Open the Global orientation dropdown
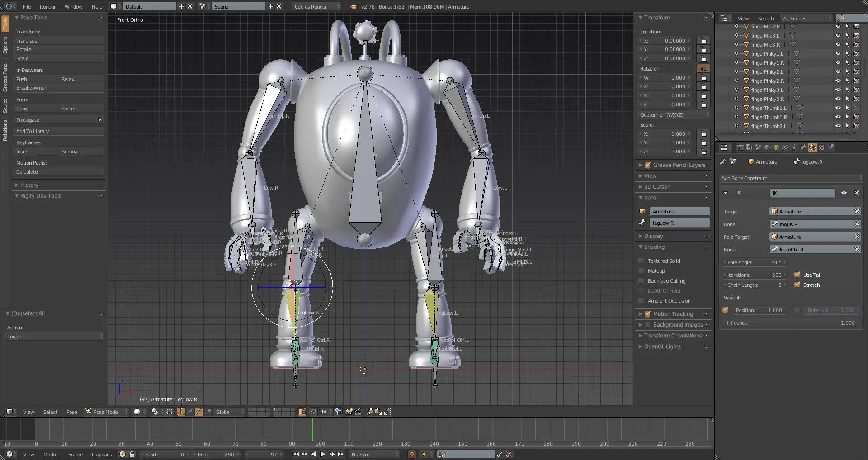Viewport: 868px width, 460px height. point(230,412)
